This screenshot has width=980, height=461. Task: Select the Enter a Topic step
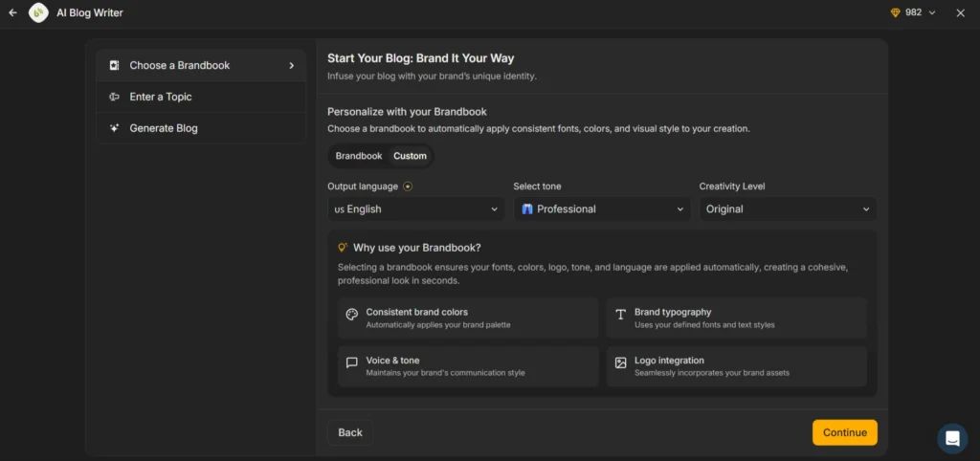tap(201, 97)
